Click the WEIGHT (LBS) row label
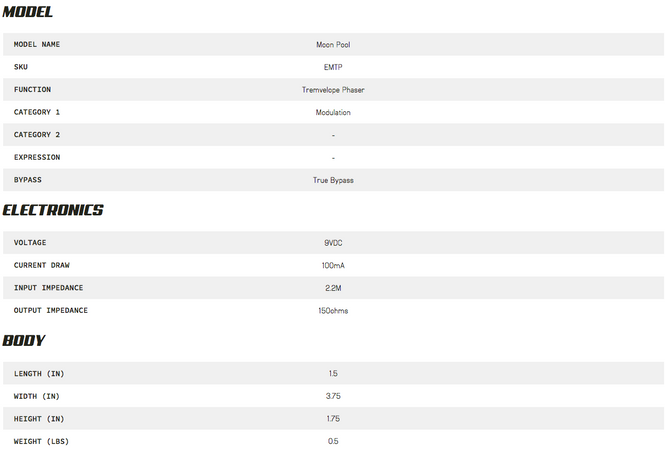This screenshot has width=665, height=450. pyautogui.click(x=41, y=442)
